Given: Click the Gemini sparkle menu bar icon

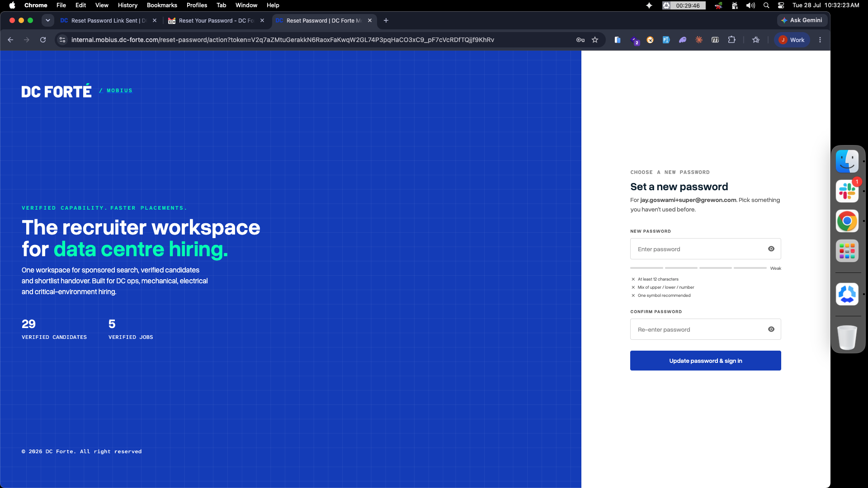Looking at the screenshot, I should tap(649, 5).
